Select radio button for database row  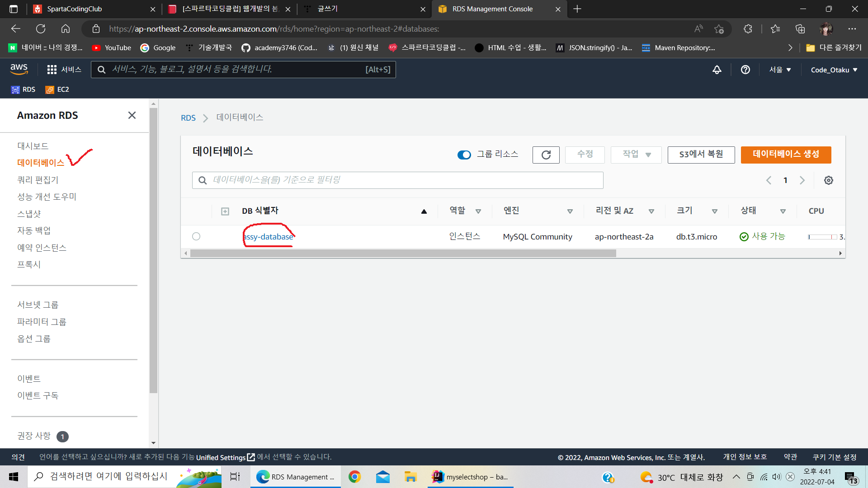point(196,236)
